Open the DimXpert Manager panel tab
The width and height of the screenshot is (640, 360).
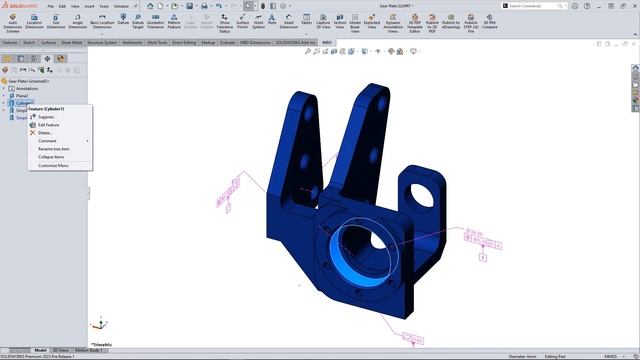point(47,59)
